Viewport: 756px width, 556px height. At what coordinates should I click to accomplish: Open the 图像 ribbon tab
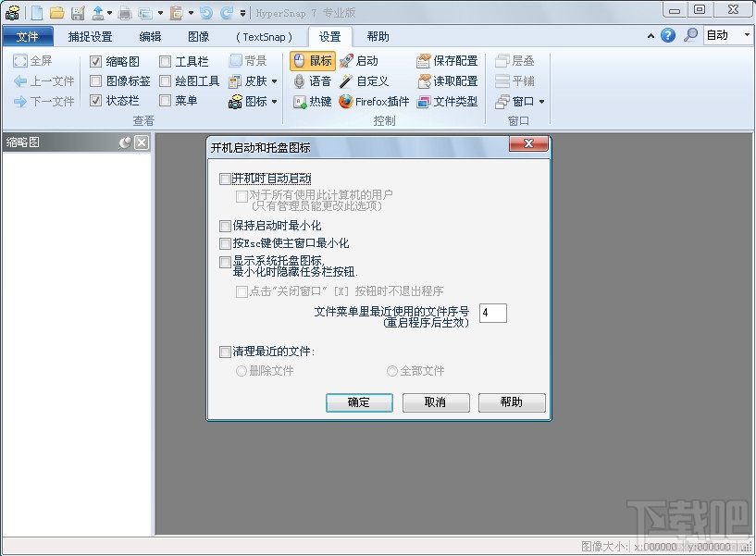(199, 36)
